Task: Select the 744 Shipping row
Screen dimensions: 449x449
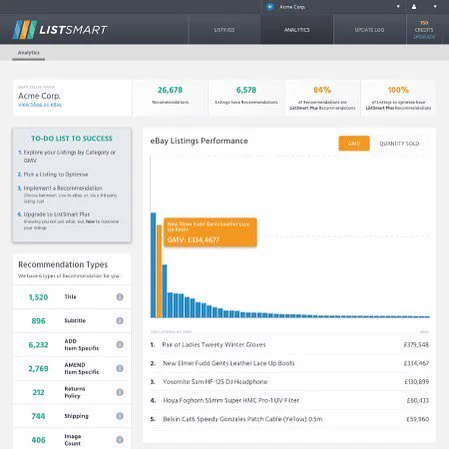Action: (72, 416)
